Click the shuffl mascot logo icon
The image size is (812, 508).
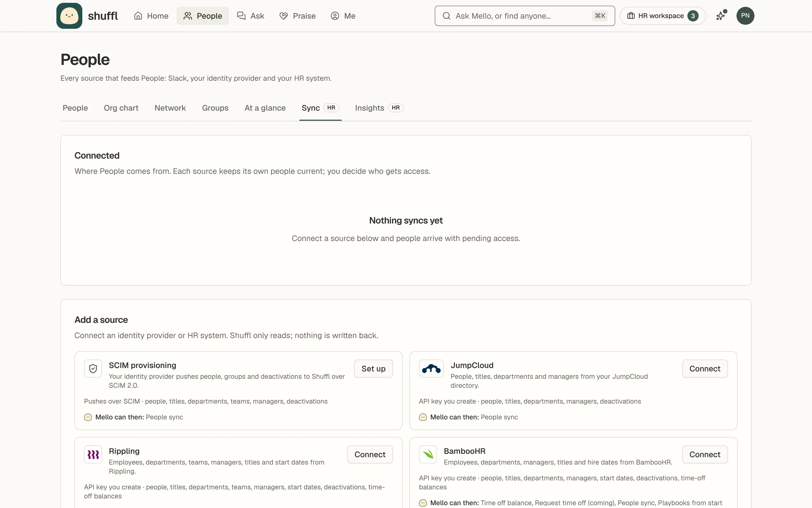coord(69,16)
